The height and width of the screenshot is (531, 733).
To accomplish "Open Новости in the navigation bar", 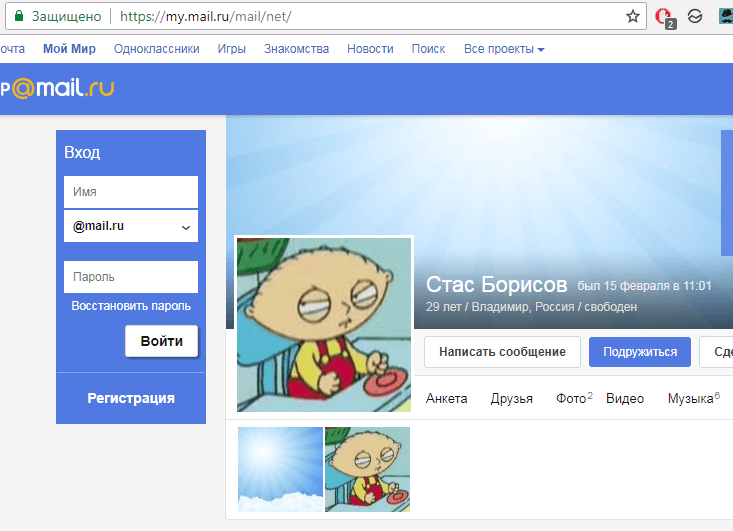I will tap(370, 49).
